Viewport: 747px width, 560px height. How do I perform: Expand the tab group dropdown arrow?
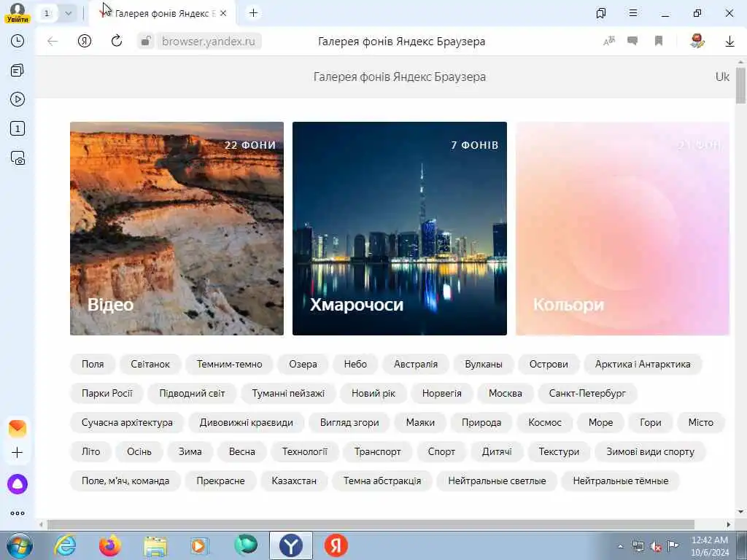pos(68,13)
